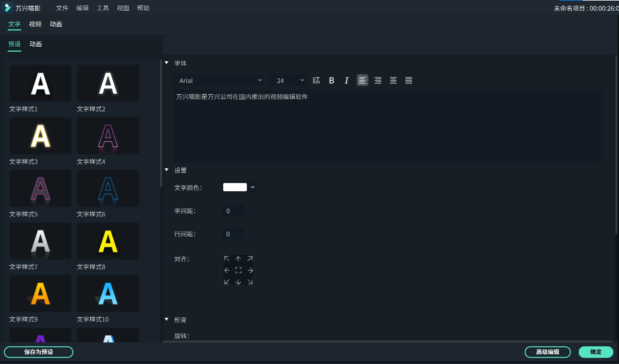Image resolution: width=619 pixels, height=364 pixels.
Task: Collapse the 形变 section
Action: coord(167,319)
